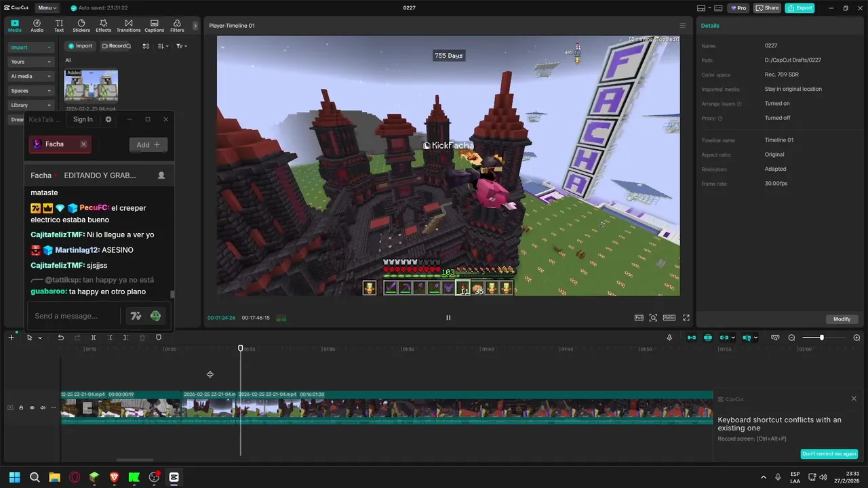The height and width of the screenshot is (488, 868).
Task: Zoom out the timeline
Action: pyautogui.click(x=791, y=338)
